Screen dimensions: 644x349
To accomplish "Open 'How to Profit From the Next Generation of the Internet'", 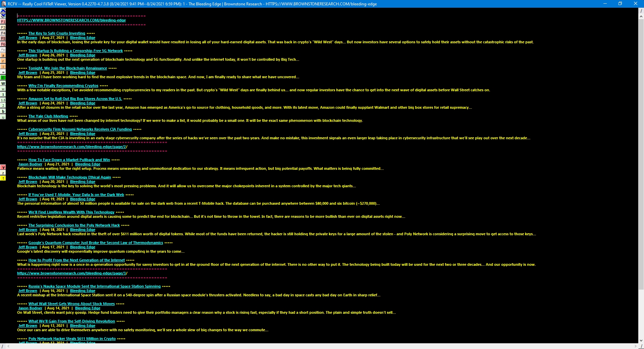I will (x=76, y=260).
